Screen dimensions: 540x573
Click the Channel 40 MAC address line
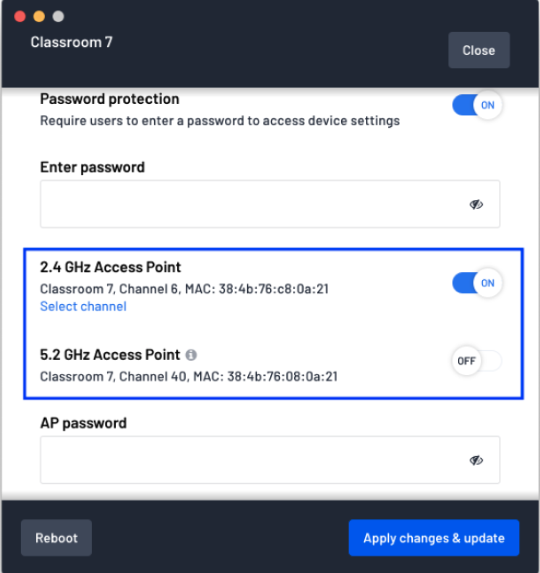(x=189, y=376)
